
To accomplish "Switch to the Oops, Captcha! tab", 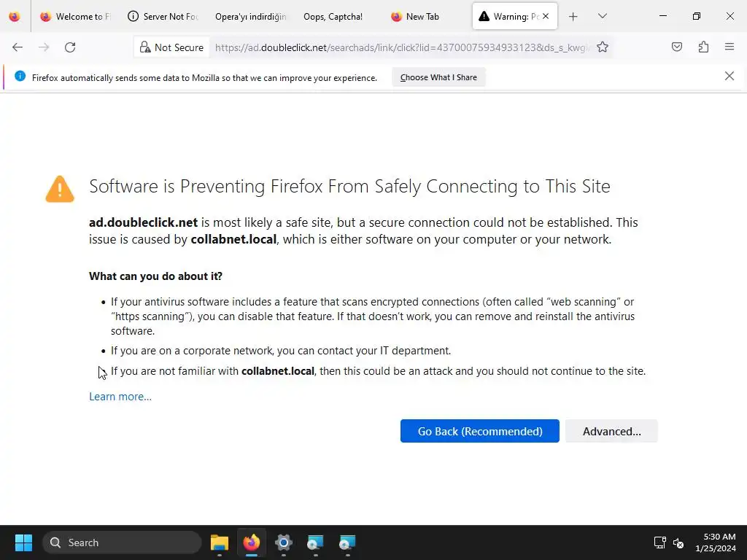I will click(x=333, y=16).
